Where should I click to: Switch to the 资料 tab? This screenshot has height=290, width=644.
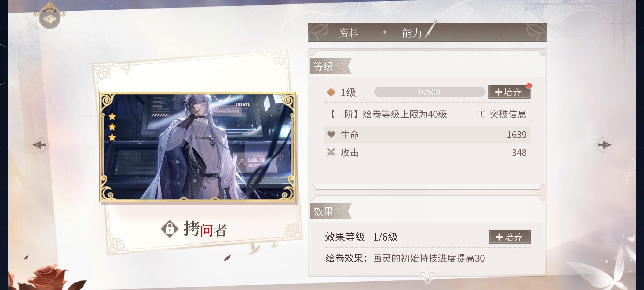click(x=349, y=33)
